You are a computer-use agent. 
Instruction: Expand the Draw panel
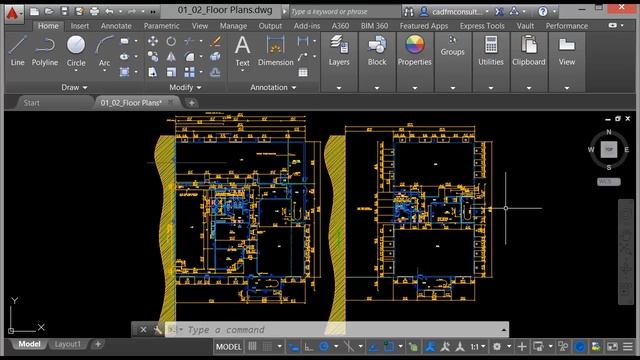point(74,87)
